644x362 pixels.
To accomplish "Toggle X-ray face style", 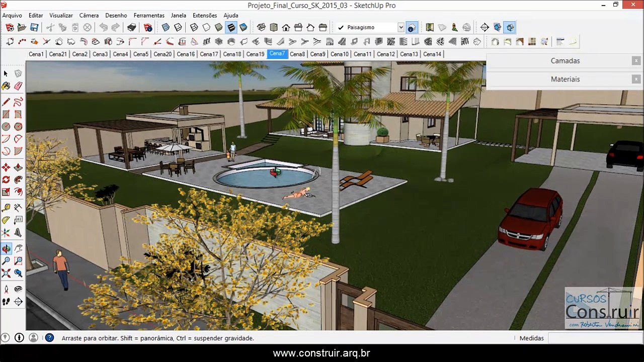I will [x=166, y=27].
